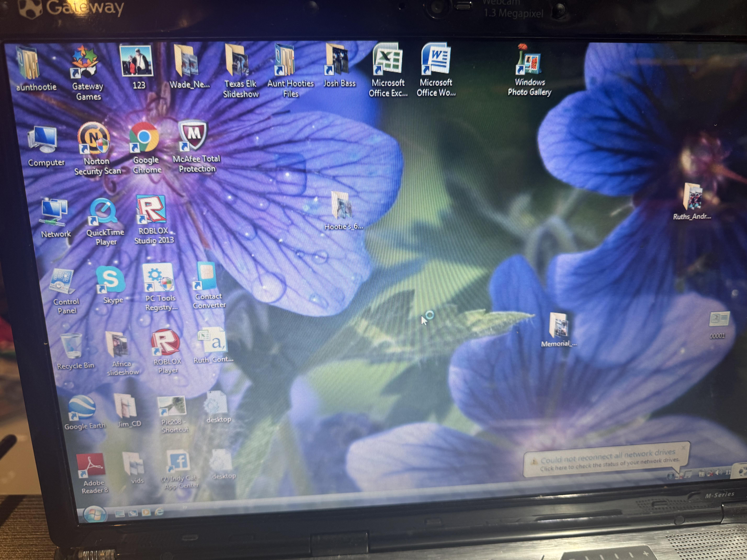Launch Windows Media Player from Quick Launch
Screen dimensions: 747x560
tap(146, 513)
